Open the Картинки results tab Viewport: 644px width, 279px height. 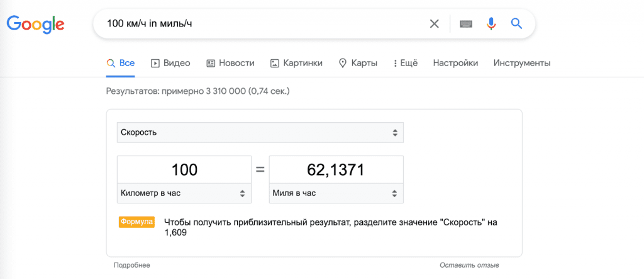pos(296,63)
